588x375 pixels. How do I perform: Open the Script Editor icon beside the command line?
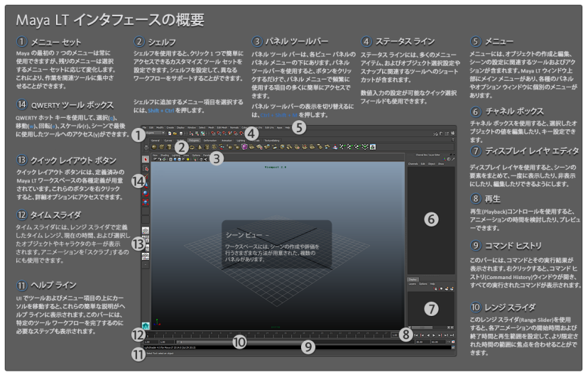coord(453,347)
